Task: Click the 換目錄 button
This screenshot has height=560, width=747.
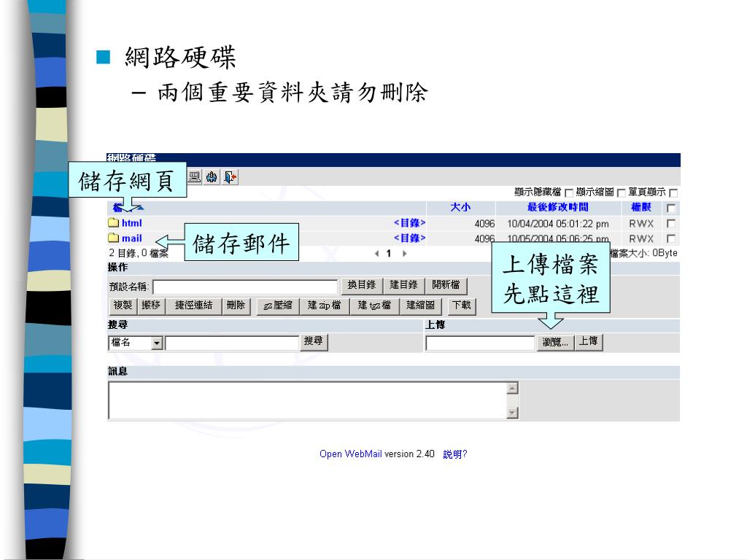Action: click(362, 285)
